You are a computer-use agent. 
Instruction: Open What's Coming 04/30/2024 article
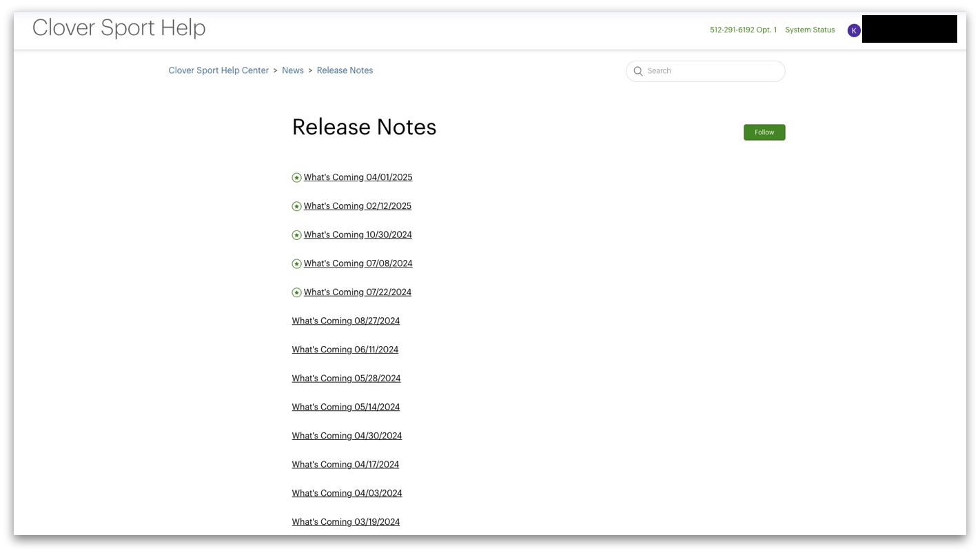pyautogui.click(x=347, y=436)
